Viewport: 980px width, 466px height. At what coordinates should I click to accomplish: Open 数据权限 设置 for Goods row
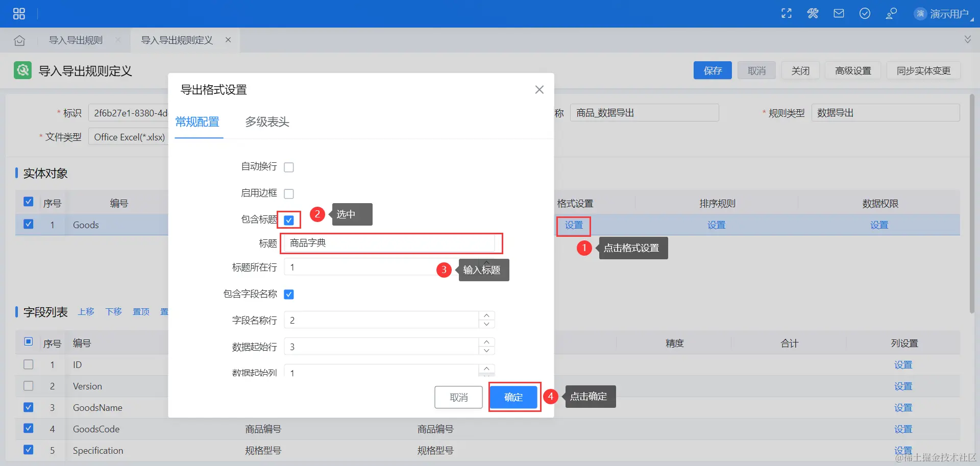[879, 225]
